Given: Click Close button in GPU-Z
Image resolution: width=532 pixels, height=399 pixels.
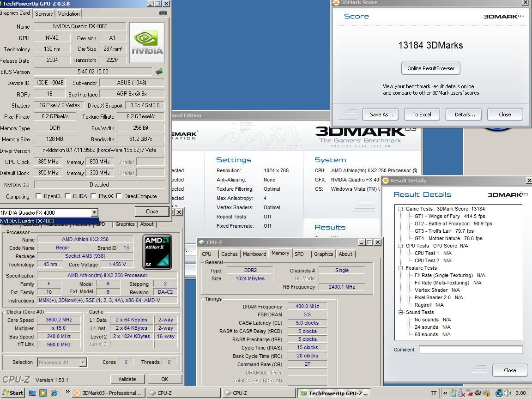Looking at the screenshot, I should pyautogui.click(x=151, y=212).
